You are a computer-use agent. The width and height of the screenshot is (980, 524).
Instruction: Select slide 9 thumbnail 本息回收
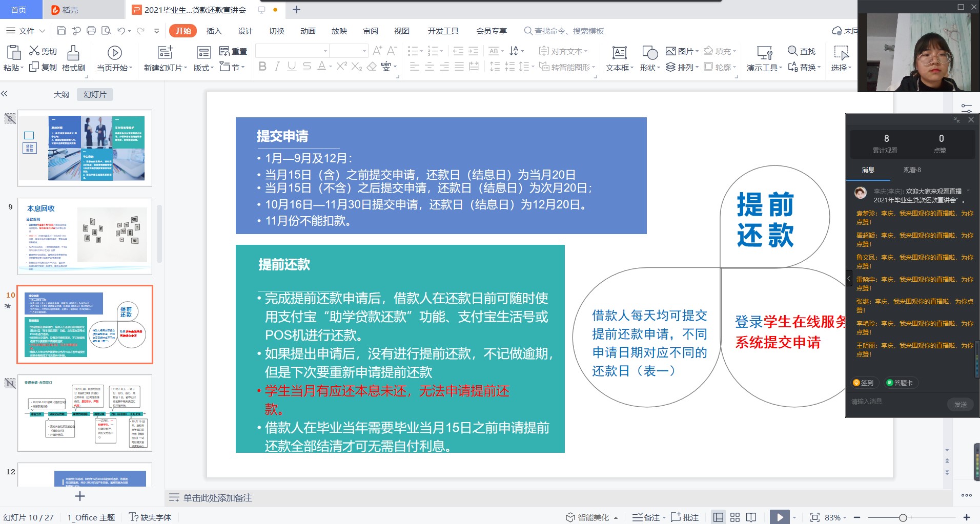coord(85,237)
